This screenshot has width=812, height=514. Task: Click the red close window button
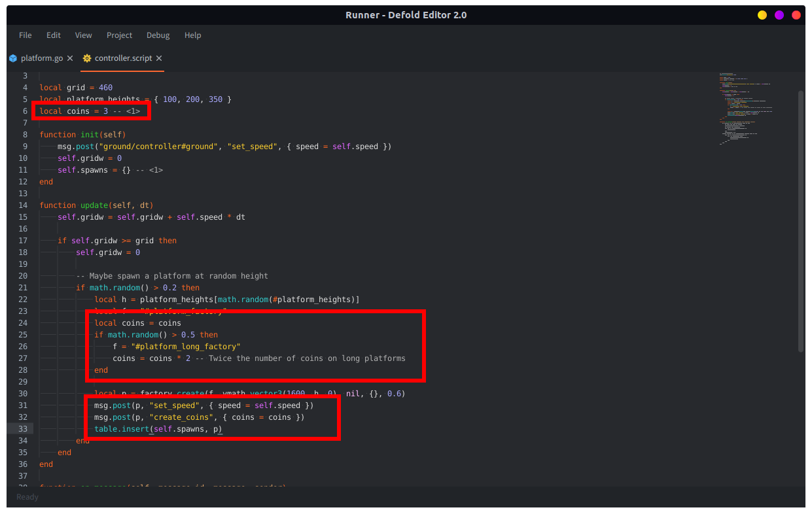click(796, 15)
